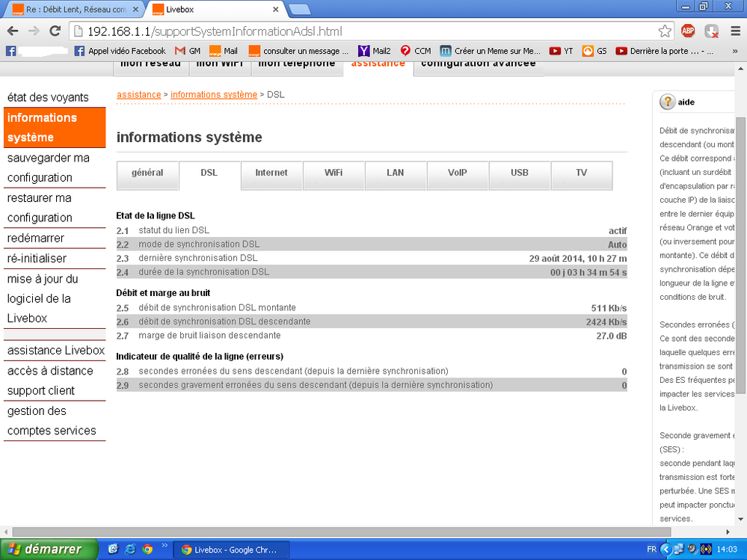This screenshot has height=560, width=747.
Task: Open a new browser tab
Action: [300, 9]
